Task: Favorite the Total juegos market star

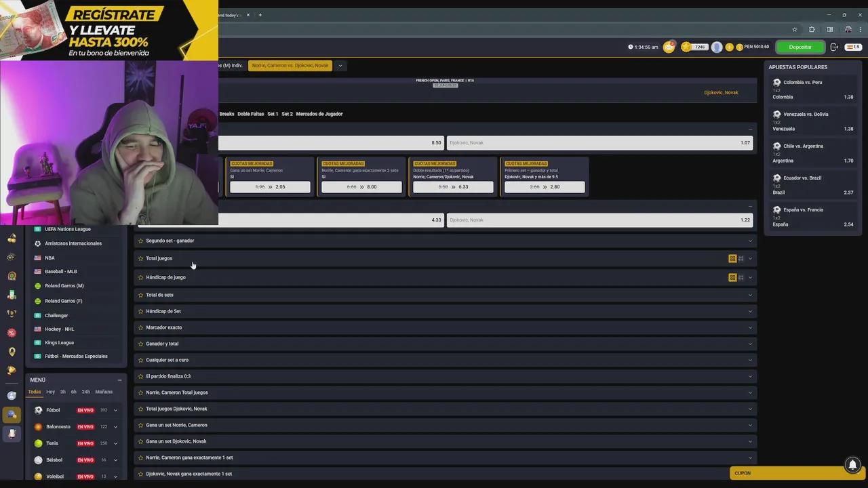Action: [140, 258]
